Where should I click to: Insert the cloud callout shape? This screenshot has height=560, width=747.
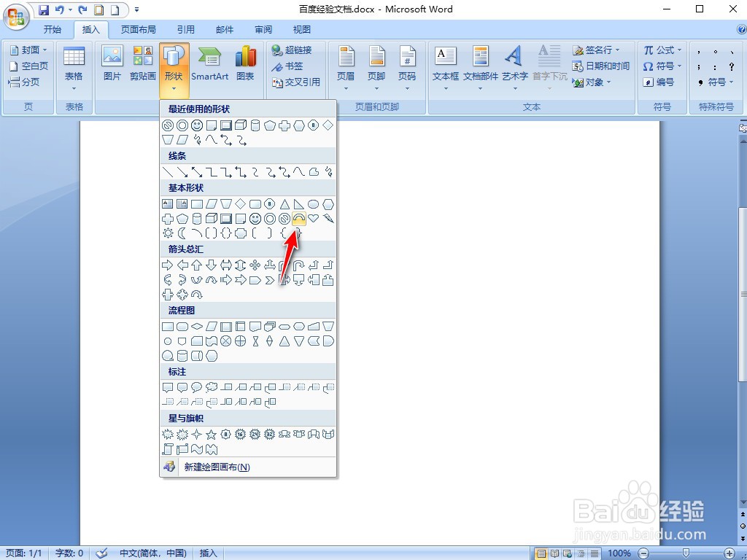[x=211, y=388]
